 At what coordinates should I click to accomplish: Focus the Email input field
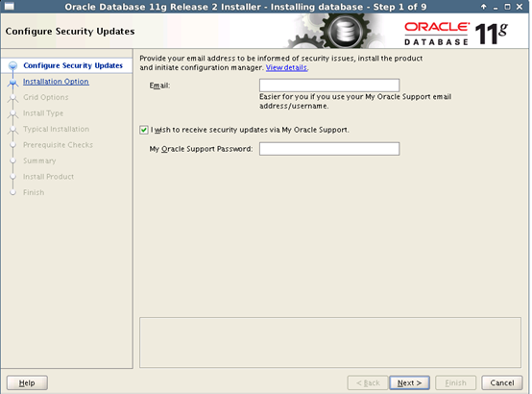coord(329,86)
